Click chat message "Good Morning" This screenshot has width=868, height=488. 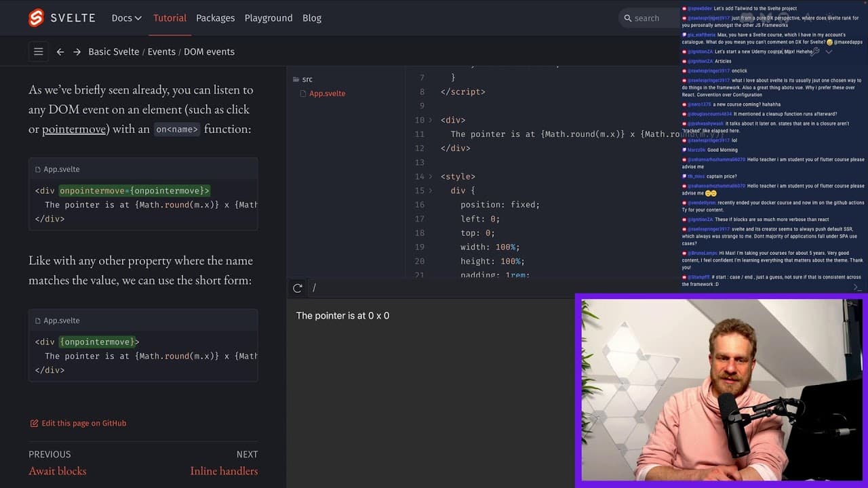point(722,150)
